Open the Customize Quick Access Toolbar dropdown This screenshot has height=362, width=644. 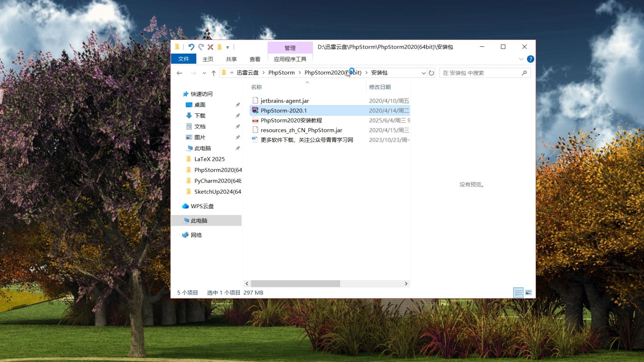tap(227, 47)
